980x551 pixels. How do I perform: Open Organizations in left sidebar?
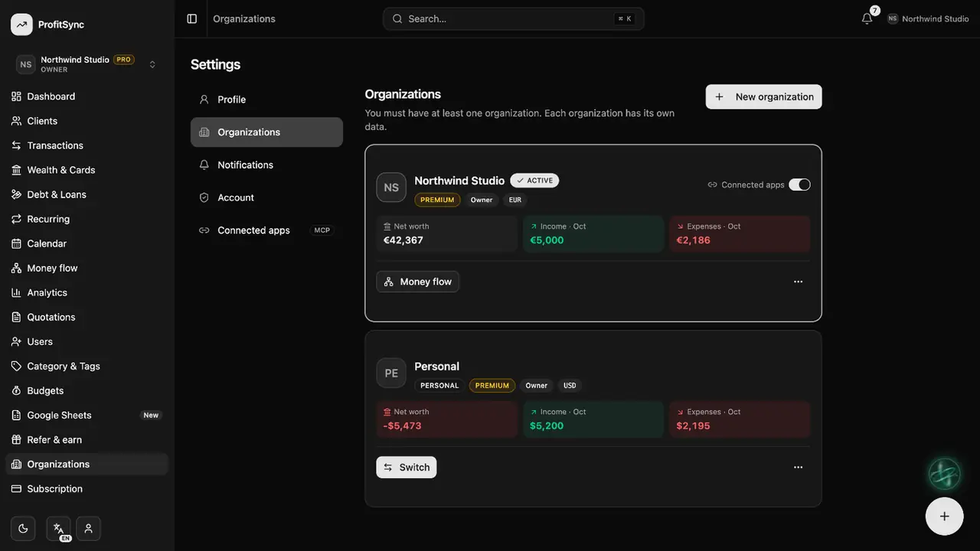pyautogui.click(x=87, y=464)
